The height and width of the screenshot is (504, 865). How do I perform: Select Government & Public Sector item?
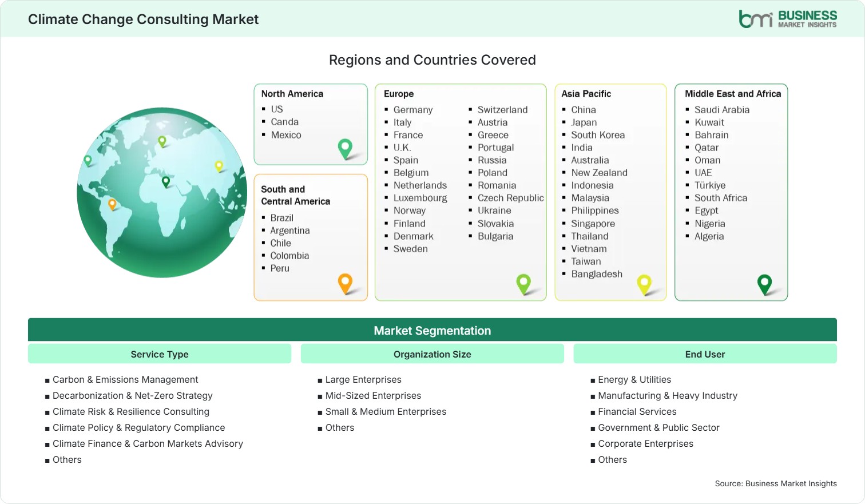(658, 427)
